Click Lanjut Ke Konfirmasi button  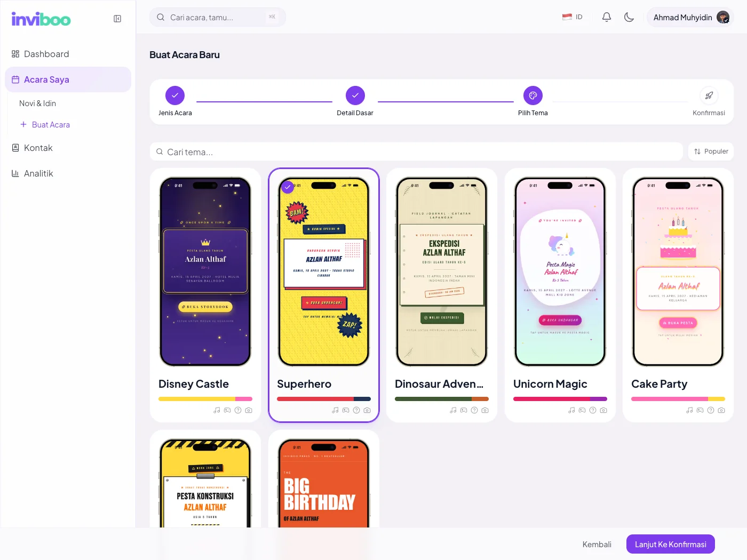tap(671, 544)
